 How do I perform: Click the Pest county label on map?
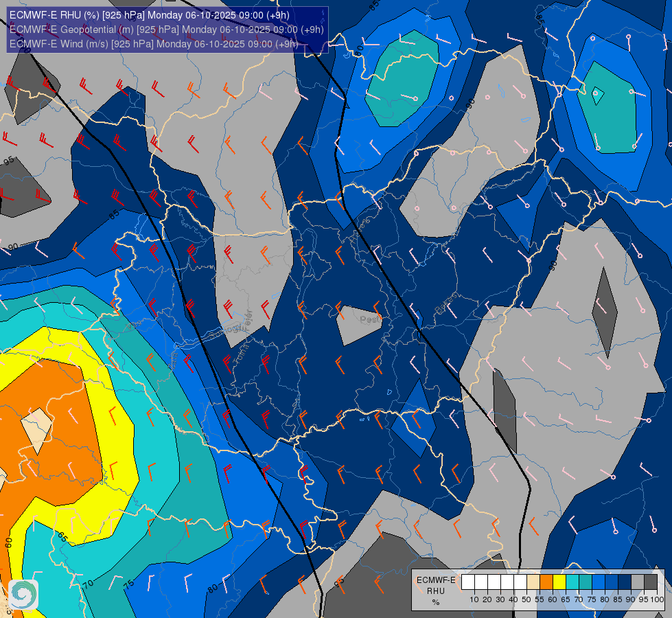pos(371,319)
